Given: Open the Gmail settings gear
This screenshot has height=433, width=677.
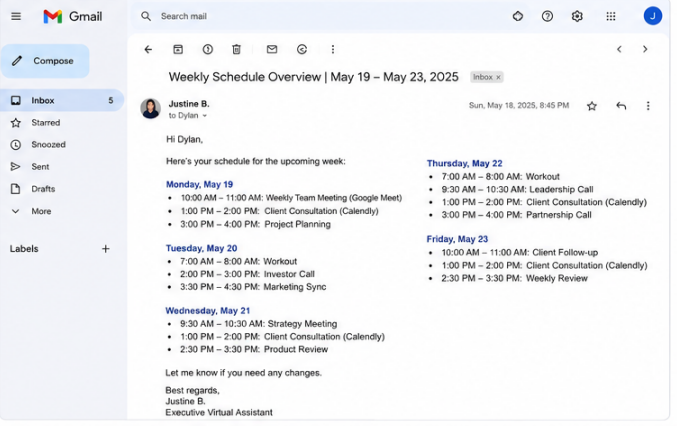Looking at the screenshot, I should 577,16.
